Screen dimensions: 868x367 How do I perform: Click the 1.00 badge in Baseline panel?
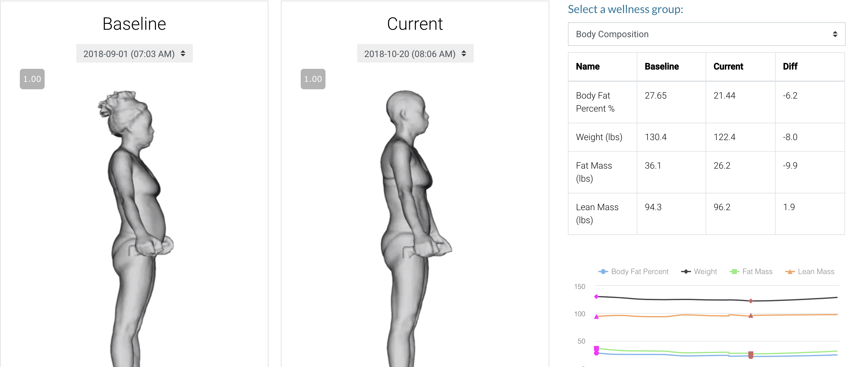pos(32,79)
